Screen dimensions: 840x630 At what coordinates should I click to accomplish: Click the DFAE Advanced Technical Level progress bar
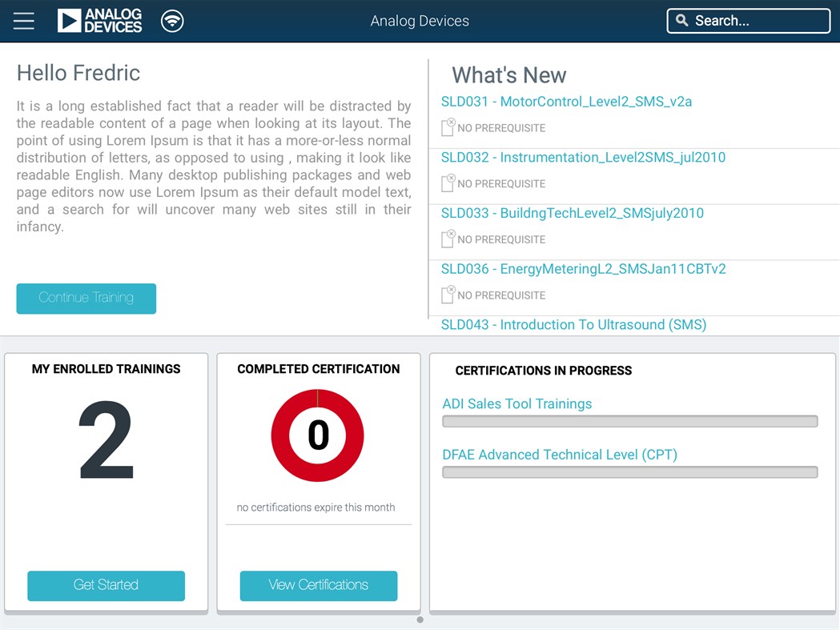click(630, 472)
